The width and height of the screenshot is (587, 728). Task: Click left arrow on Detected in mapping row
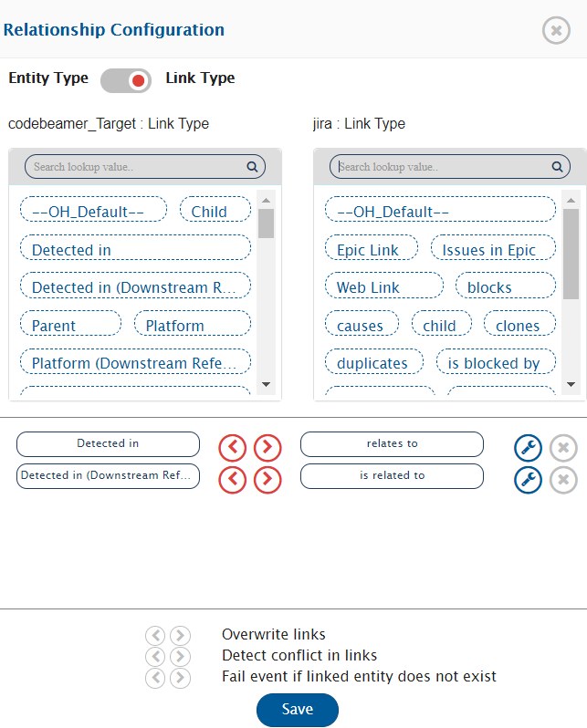click(x=233, y=447)
